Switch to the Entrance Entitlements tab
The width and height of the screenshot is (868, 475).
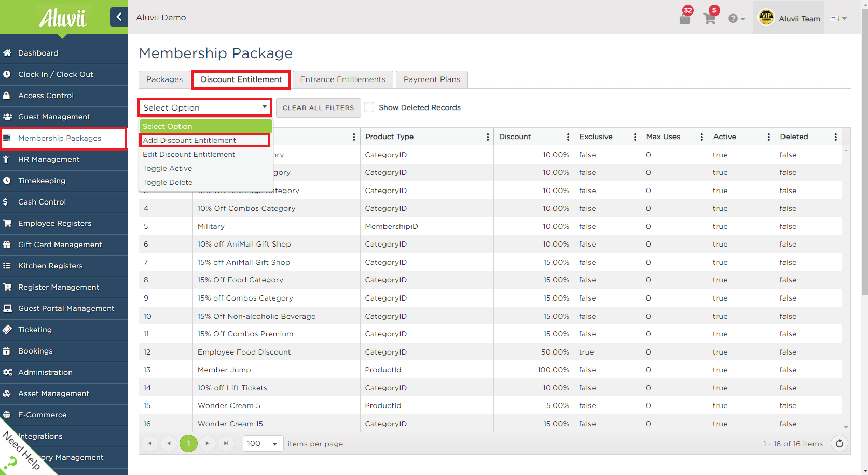point(343,79)
